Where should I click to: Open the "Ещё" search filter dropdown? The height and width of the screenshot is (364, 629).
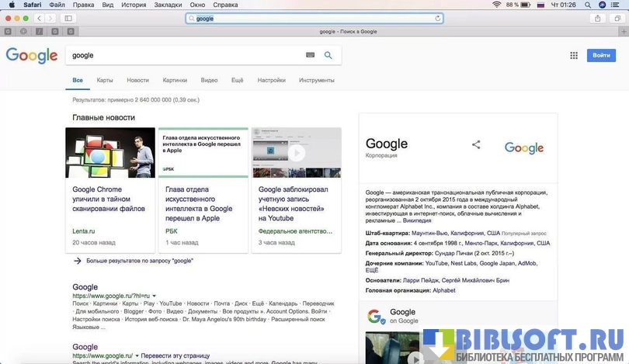[x=237, y=80]
